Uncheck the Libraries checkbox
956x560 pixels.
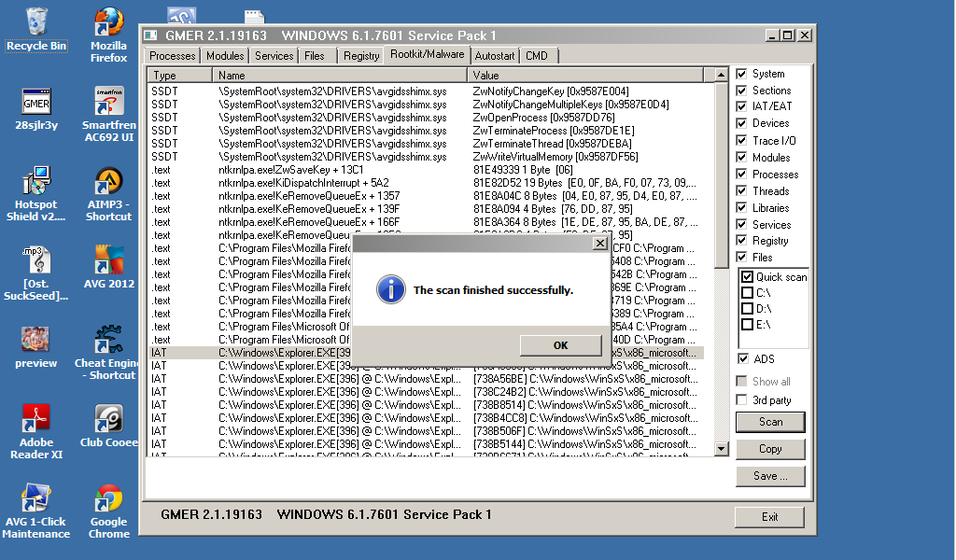tap(741, 208)
